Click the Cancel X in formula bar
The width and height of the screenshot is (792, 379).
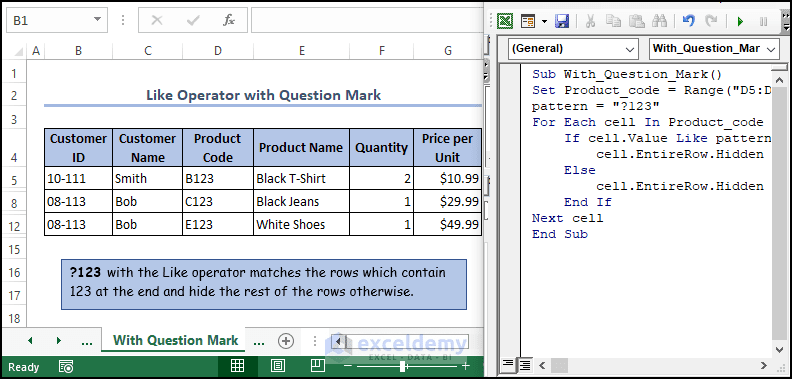coord(157,20)
